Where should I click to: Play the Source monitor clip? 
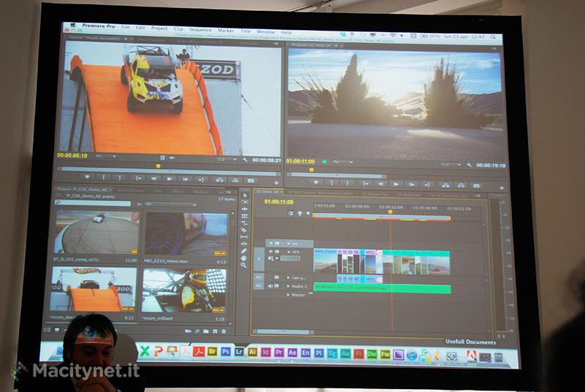[170, 179]
